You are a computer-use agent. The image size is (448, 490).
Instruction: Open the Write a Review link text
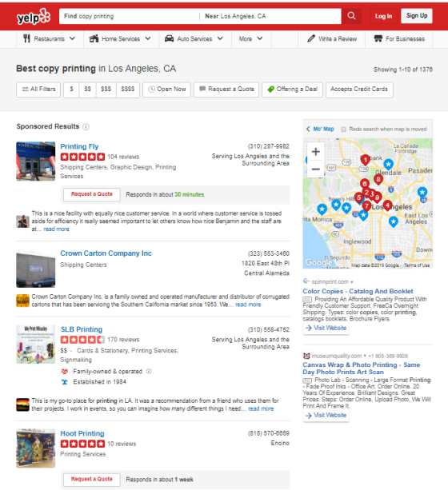pyautogui.click(x=338, y=38)
